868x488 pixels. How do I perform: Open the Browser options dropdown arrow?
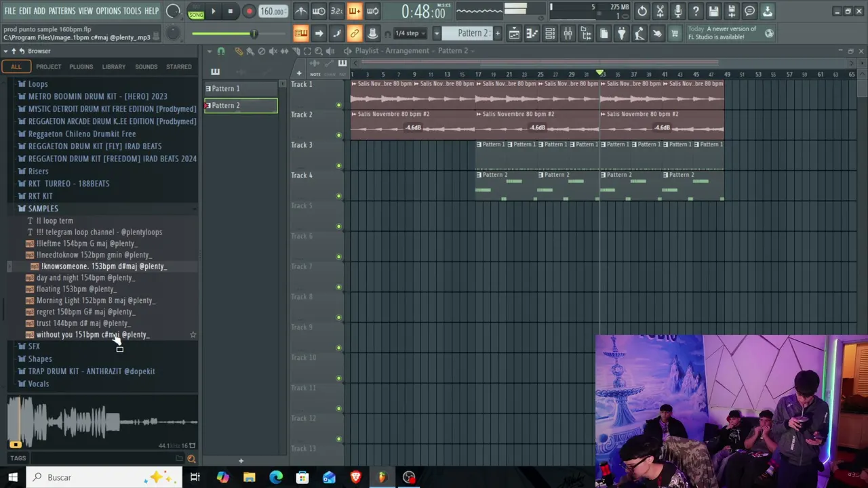[6, 51]
